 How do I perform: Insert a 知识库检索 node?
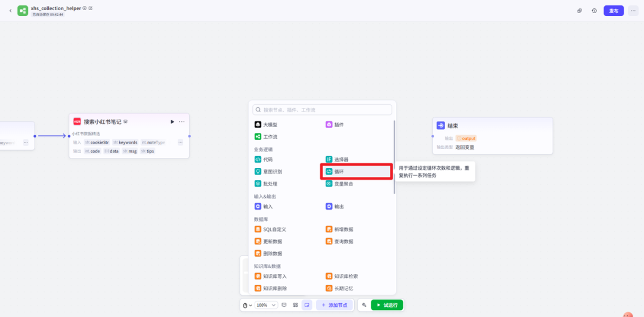[346, 276]
